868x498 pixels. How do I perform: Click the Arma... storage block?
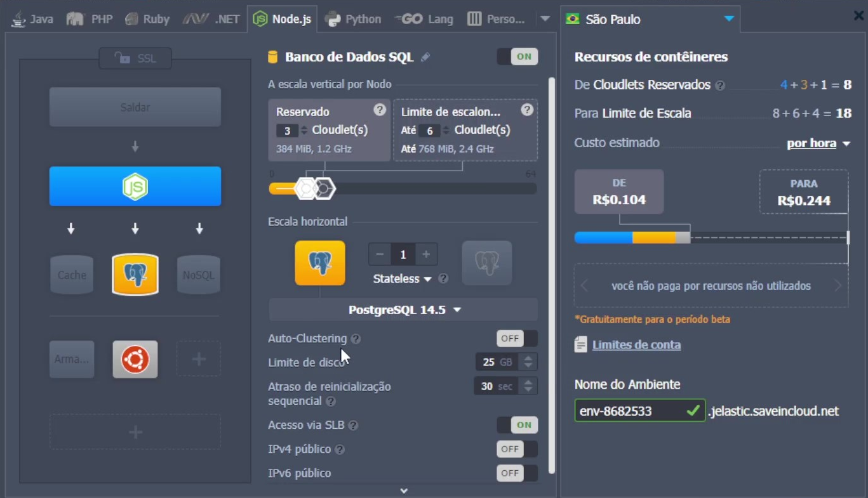(x=72, y=359)
